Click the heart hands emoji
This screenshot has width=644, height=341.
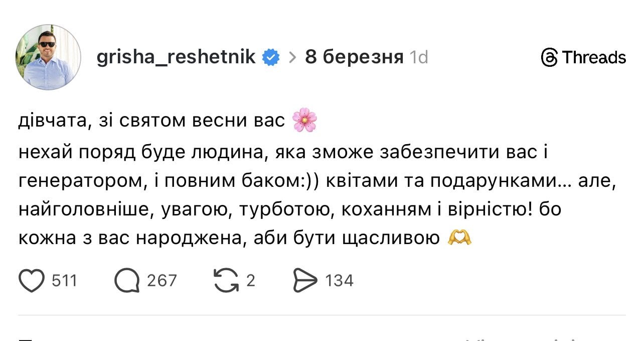(x=459, y=238)
